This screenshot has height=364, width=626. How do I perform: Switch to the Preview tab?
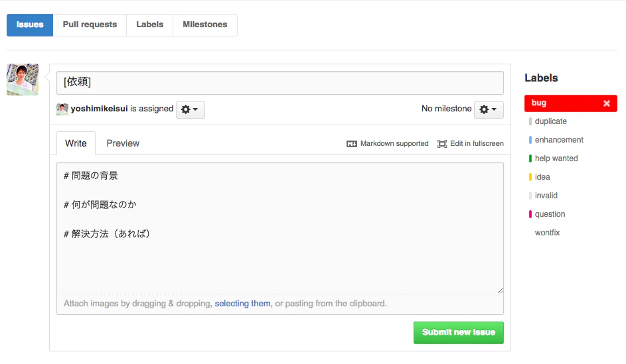(x=123, y=143)
